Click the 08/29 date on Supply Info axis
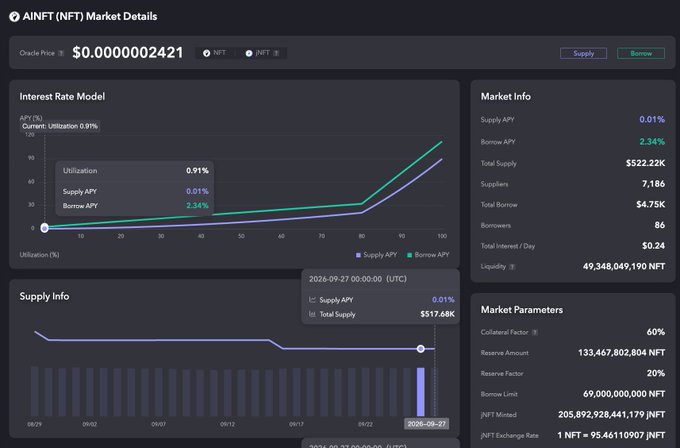Viewport: 680px width, 448px height. click(35, 424)
